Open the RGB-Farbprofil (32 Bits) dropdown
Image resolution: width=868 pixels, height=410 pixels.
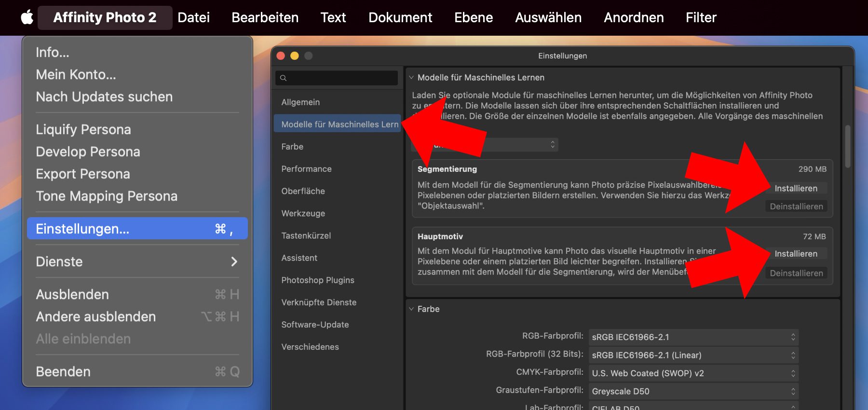693,355
